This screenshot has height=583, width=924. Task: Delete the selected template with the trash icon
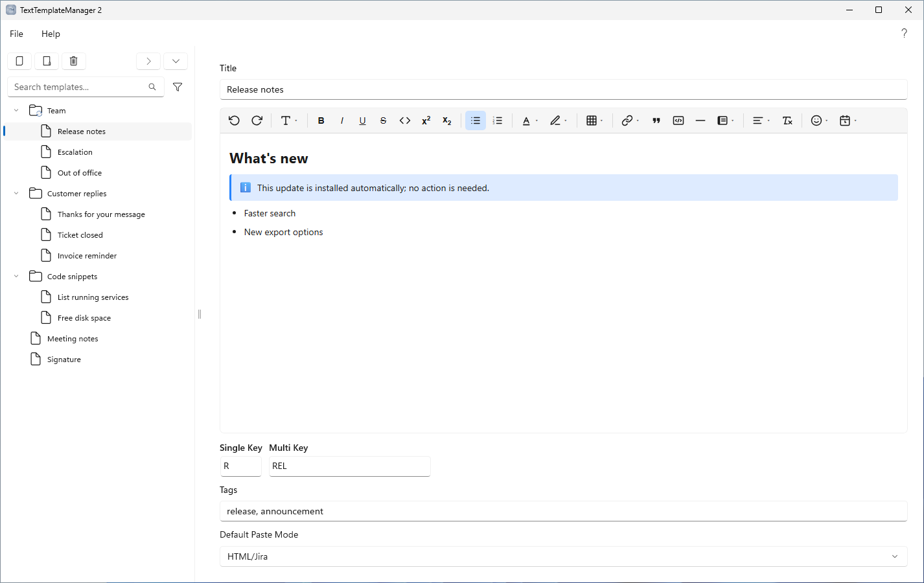(74, 61)
